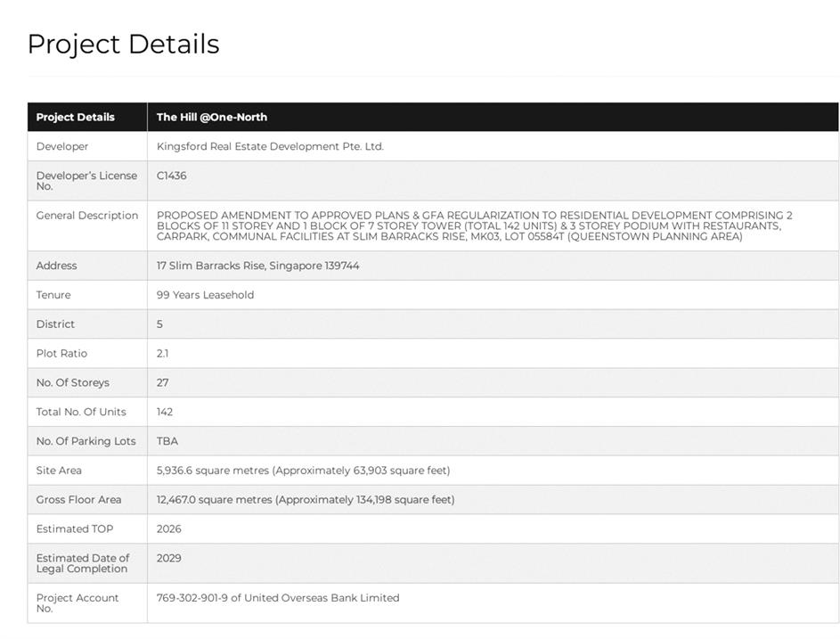Click the "The Hill @One-North" header cell

(x=212, y=117)
